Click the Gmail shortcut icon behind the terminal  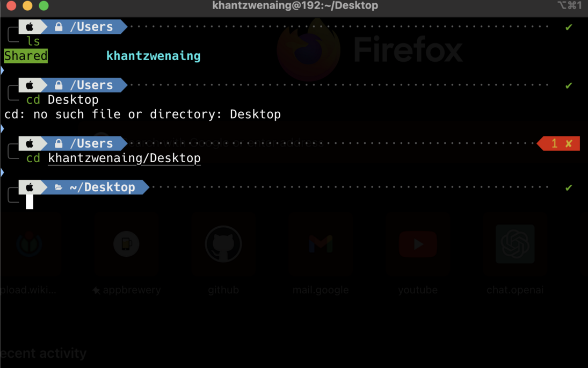click(x=321, y=244)
